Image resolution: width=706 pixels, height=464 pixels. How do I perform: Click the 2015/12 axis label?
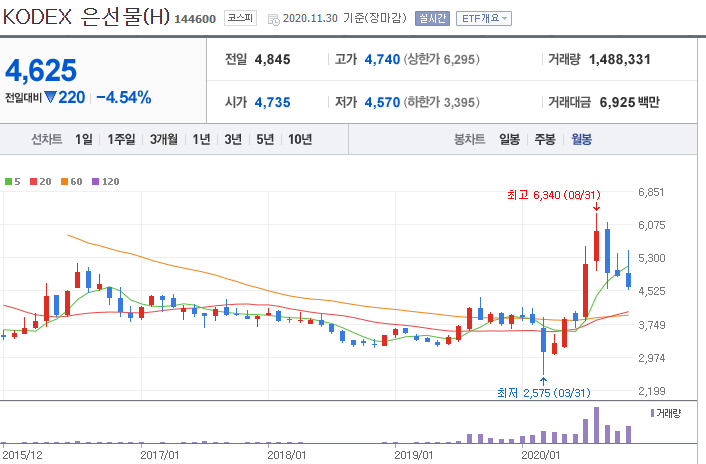coord(23,455)
